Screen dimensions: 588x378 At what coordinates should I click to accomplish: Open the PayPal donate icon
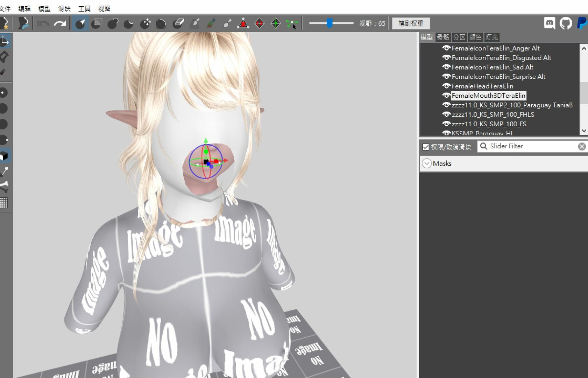point(582,23)
